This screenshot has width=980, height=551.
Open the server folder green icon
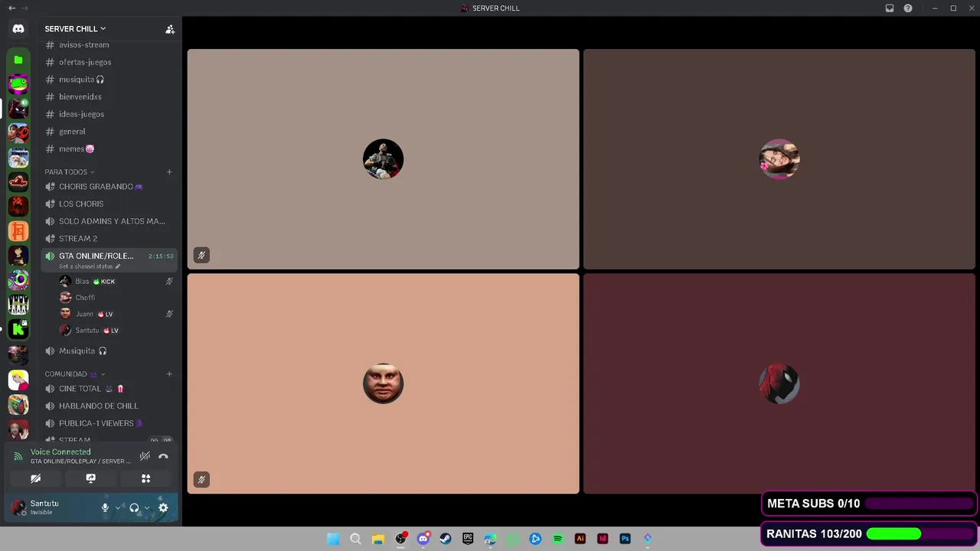click(x=18, y=60)
